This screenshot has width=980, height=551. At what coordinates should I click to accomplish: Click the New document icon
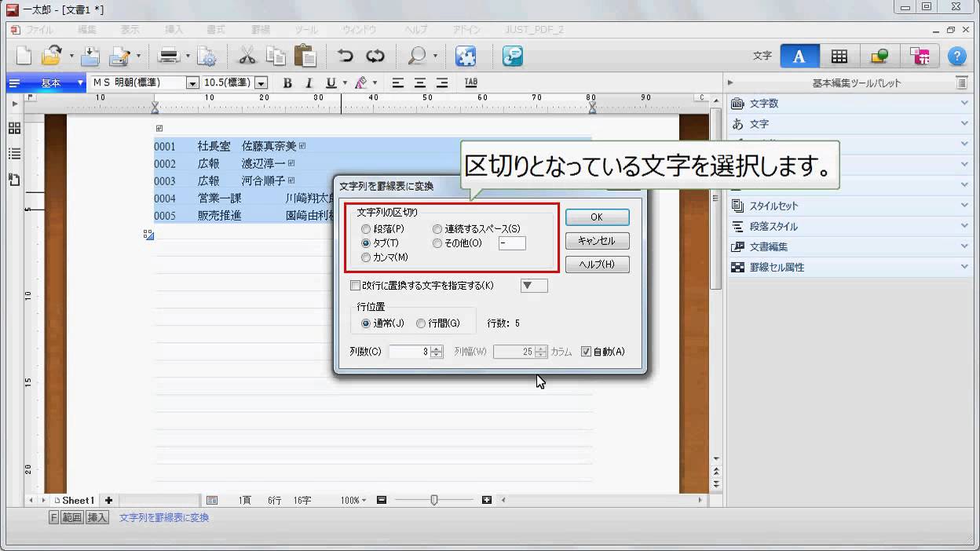tap(24, 56)
